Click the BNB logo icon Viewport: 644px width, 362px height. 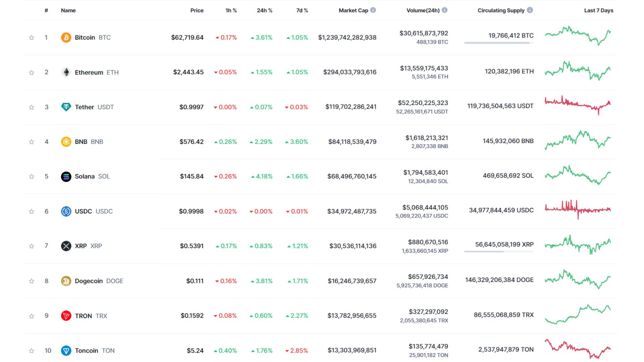(x=66, y=141)
